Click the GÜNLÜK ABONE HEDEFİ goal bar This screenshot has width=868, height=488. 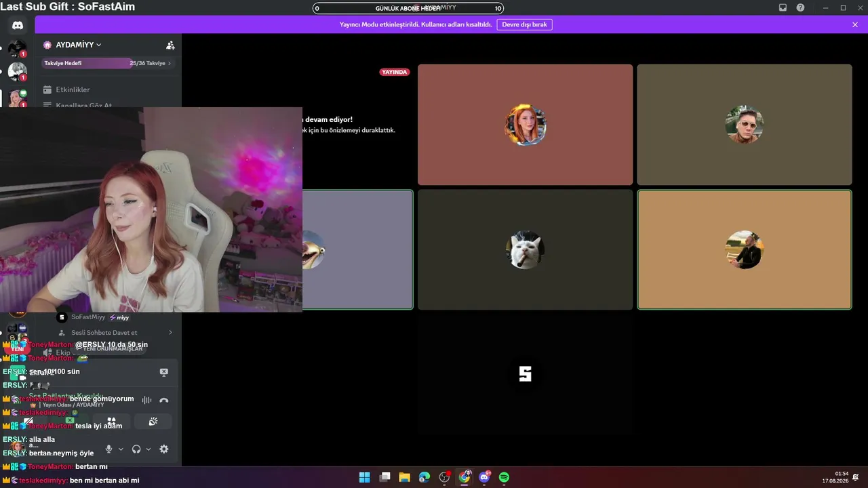(408, 8)
